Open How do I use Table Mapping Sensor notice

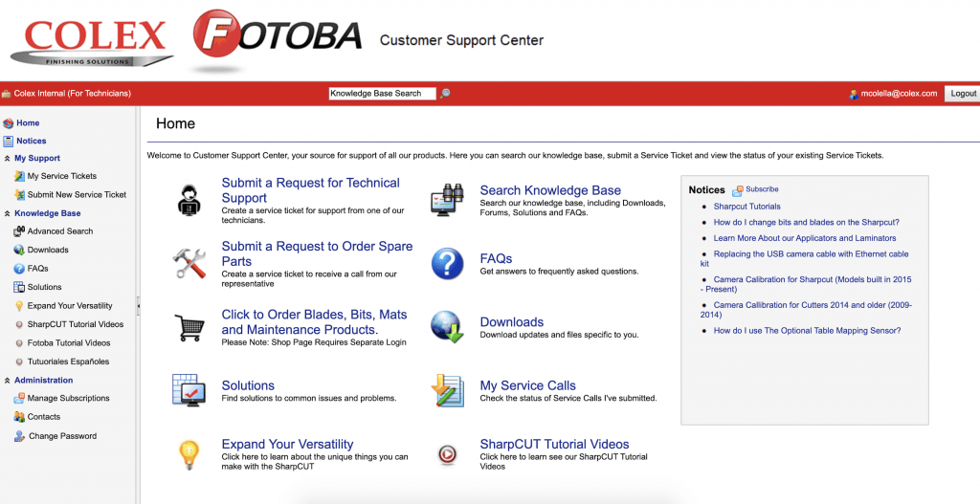coord(808,330)
